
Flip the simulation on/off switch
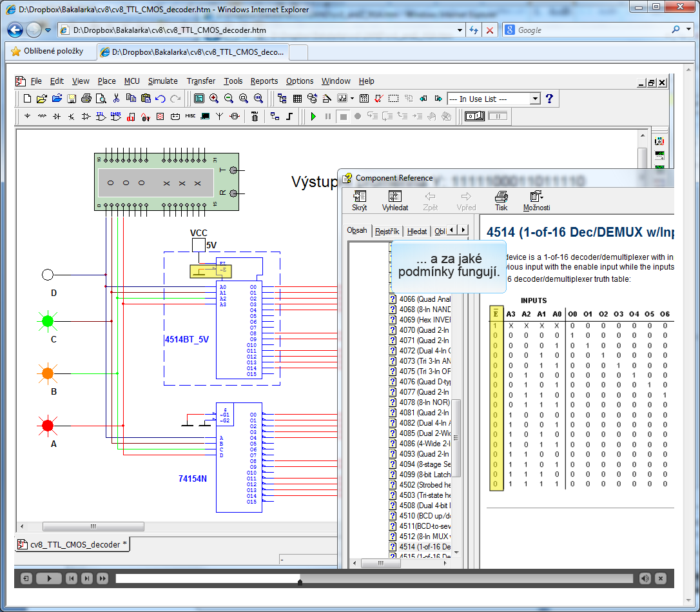[474, 117]
